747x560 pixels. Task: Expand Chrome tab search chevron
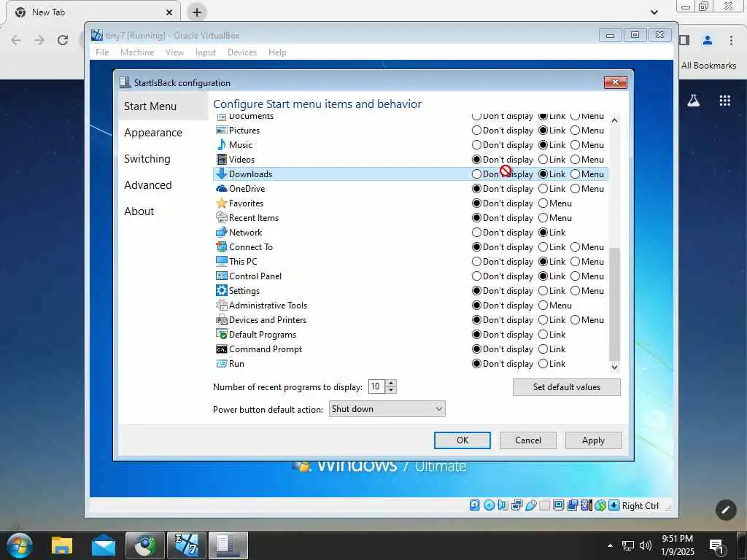pyautogui.click(x=654, y=12)
